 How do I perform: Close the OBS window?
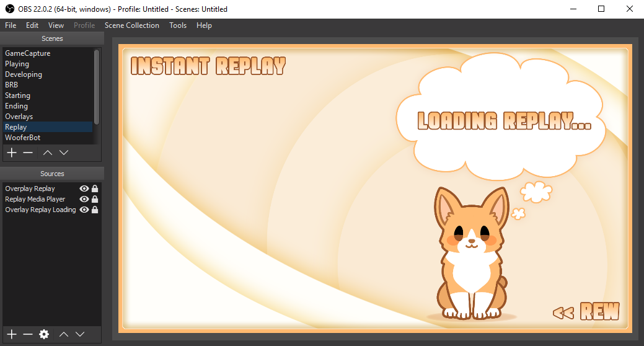(630, 9)
